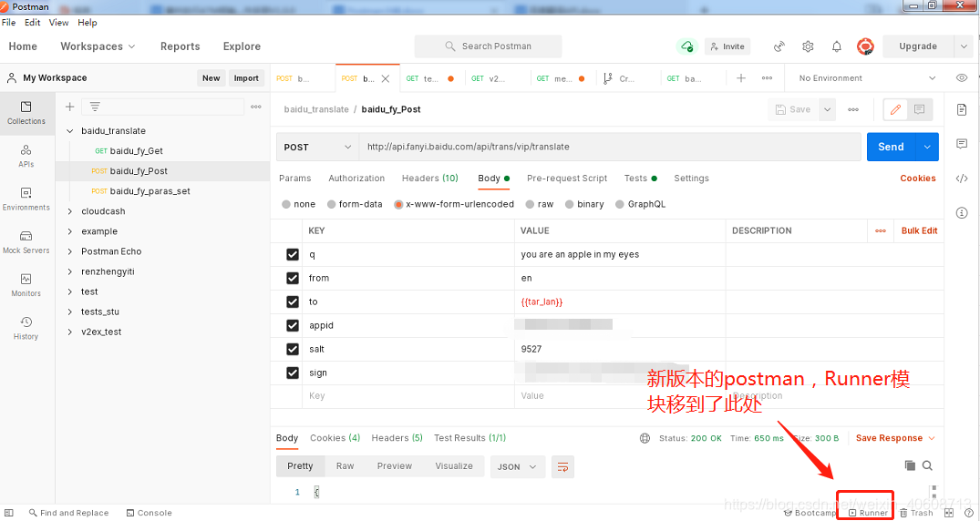The image size is (980, 521).
Task: Open the Test Results response tab
Action: click(470, 438)
